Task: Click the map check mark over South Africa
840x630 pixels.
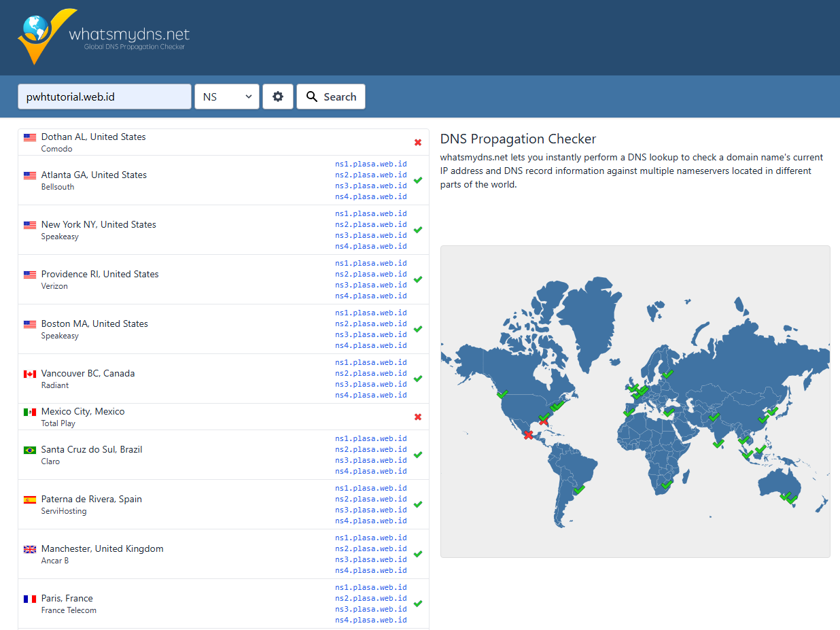Action: tap(667, 485)
